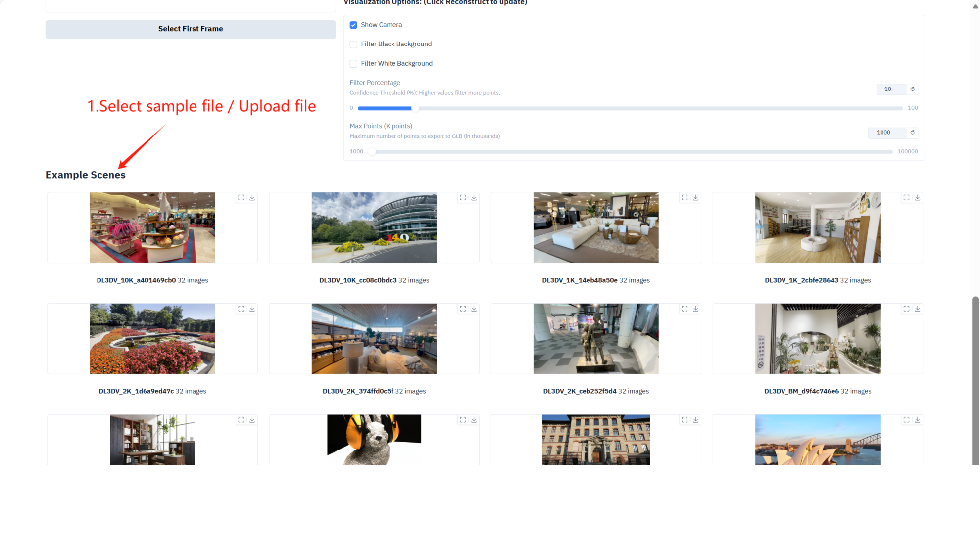Download the DL3DV_BM_d9f4c746e6 example image
Image resolution: width=980 pixels, height=540 pixels.
point(917,309)
